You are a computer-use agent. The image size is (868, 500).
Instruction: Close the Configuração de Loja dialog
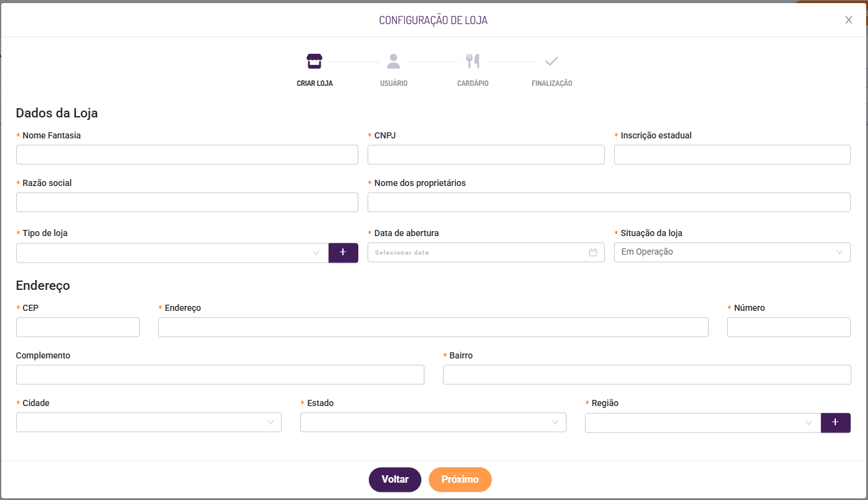849,20
